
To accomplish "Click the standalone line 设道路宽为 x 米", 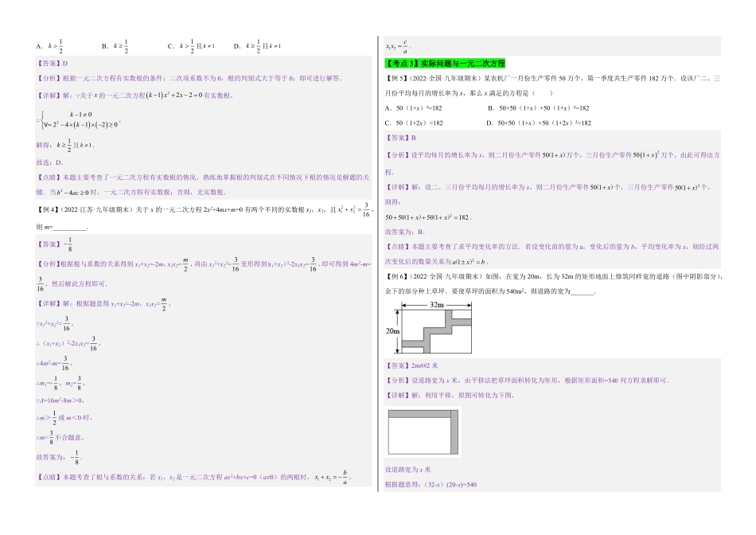I will [408, 470].
